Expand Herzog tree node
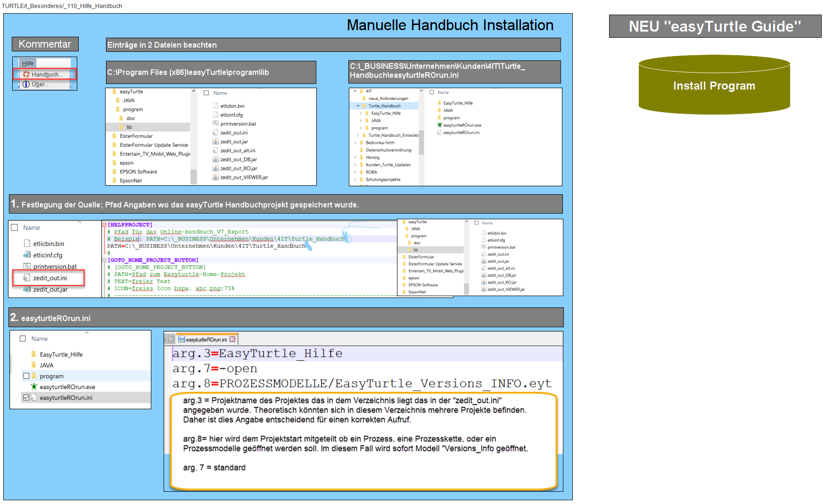 355,157
